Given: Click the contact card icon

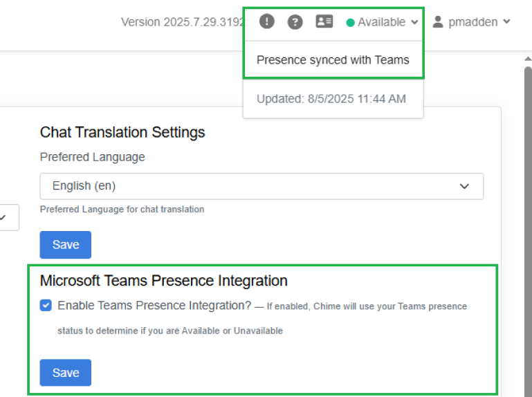Looking at the screenshot, I should tap(324, 21).
